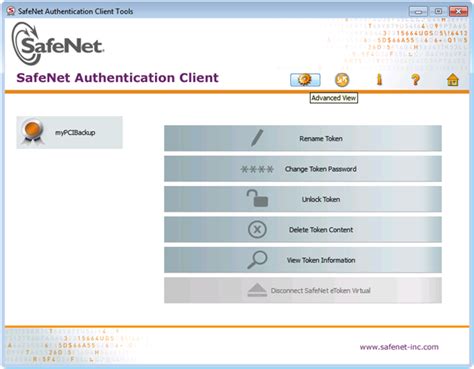
Task: Maximize the SafeNet Authentication Client Tools window
Action: point(438,11)
